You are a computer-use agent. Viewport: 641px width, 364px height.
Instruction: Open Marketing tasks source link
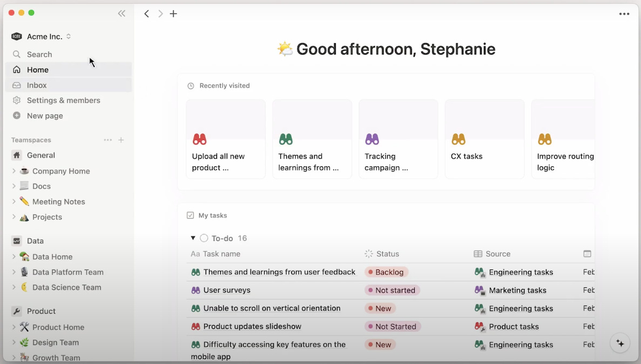tap(517, 291)
